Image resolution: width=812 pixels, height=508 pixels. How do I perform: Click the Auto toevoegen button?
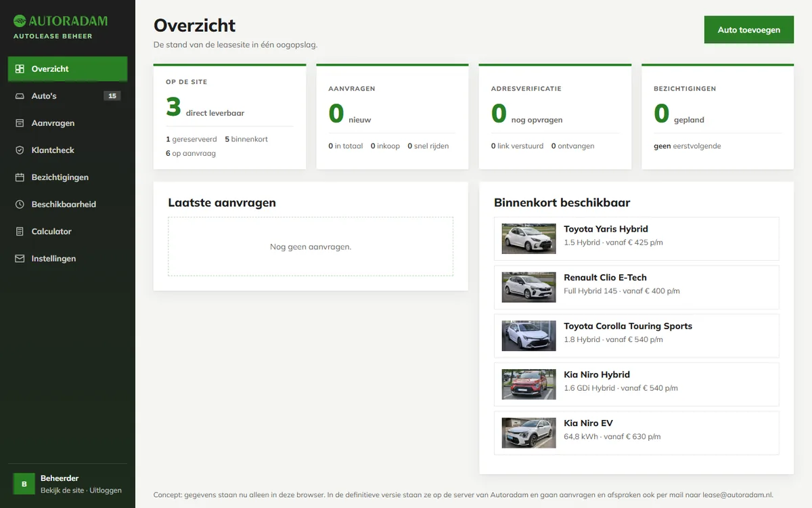pyautogui.click(x=749, y=30)
